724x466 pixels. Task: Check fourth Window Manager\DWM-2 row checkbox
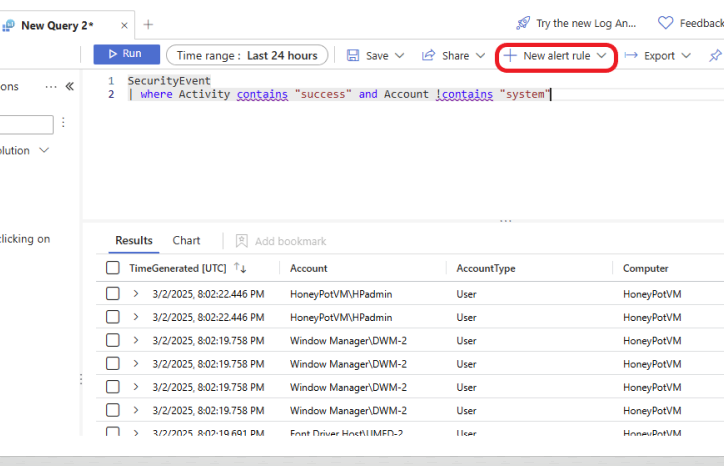[x=113, y=410]
